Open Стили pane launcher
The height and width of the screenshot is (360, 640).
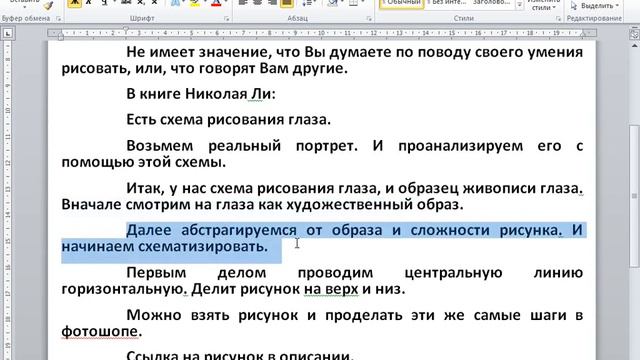pos(558,19)
